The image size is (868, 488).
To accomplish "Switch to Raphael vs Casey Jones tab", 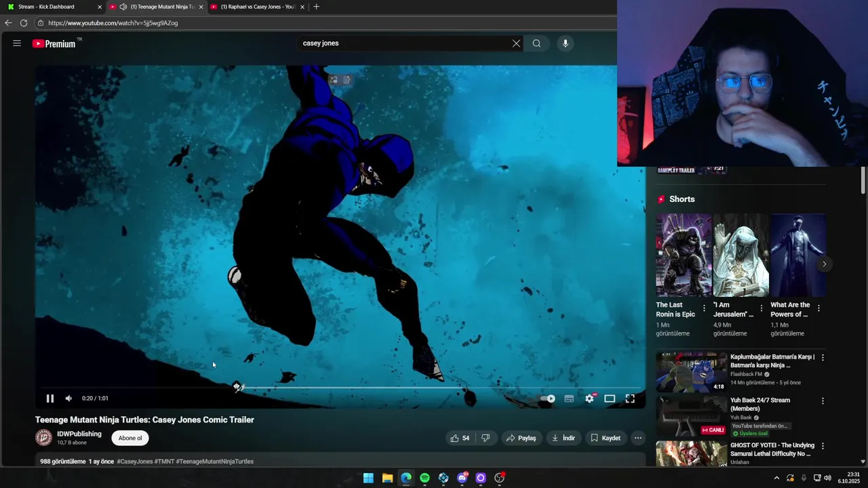I will [x=258, y=7].
